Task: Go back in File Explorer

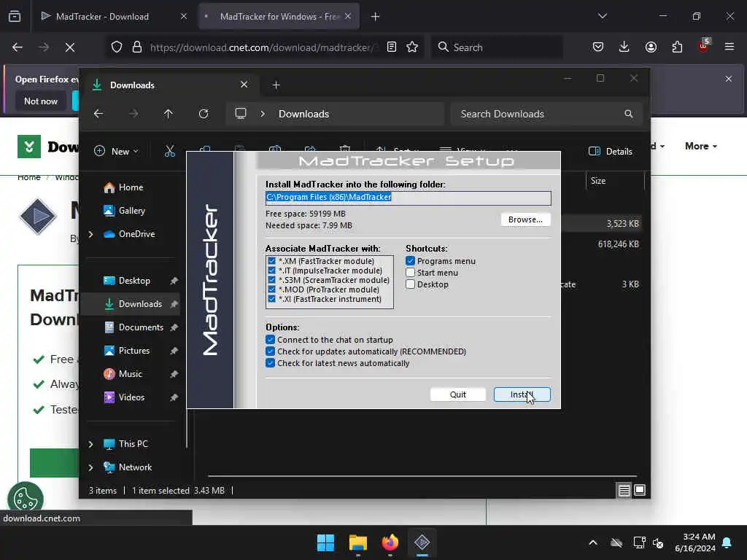Action: [98, 114]
